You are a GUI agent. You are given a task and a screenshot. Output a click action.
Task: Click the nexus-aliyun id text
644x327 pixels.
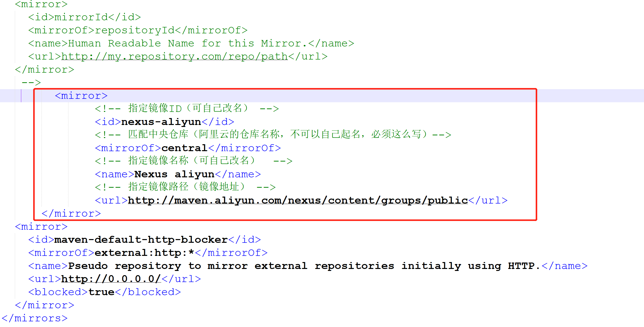161,122
